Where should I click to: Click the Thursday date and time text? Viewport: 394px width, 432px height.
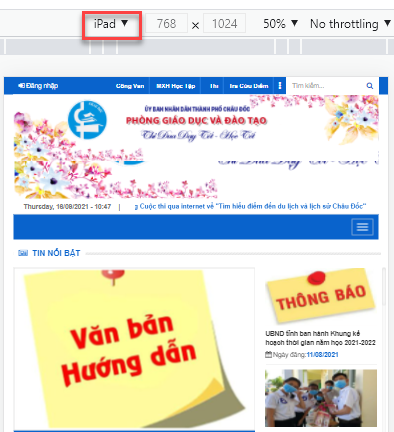pos(67,207)
